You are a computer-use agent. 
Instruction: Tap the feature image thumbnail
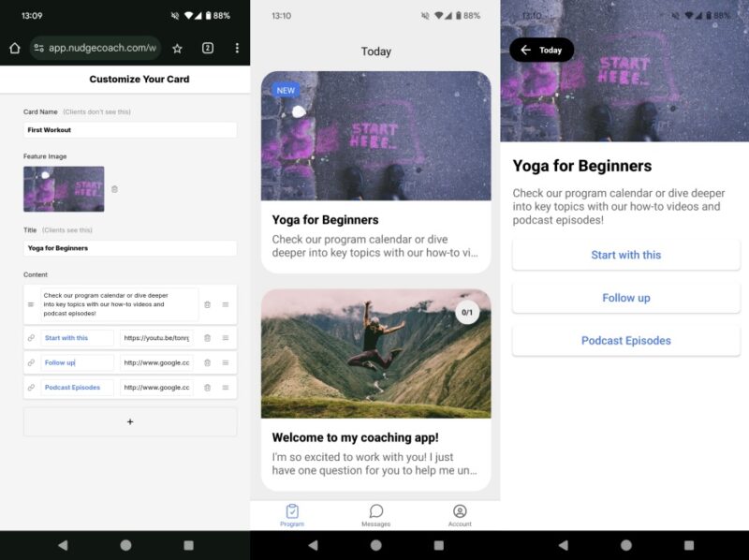[64, 189]
